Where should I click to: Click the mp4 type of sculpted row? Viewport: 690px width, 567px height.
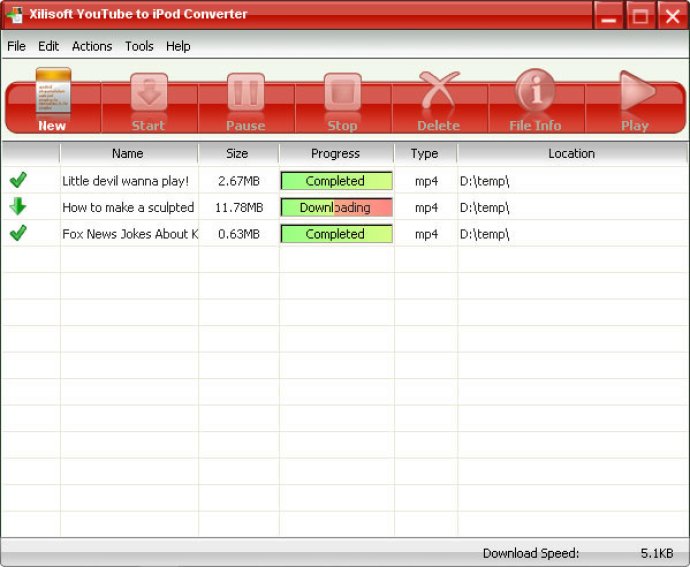point(426,208)
